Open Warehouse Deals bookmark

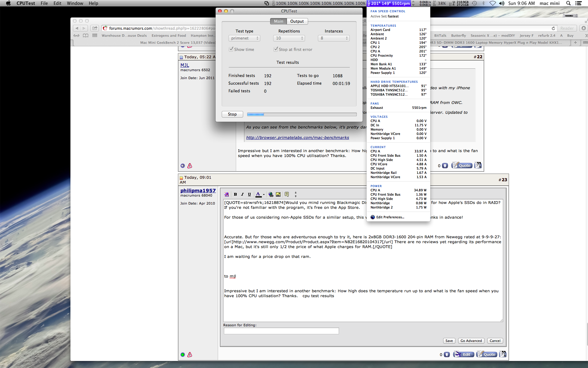tap(124, 36)
